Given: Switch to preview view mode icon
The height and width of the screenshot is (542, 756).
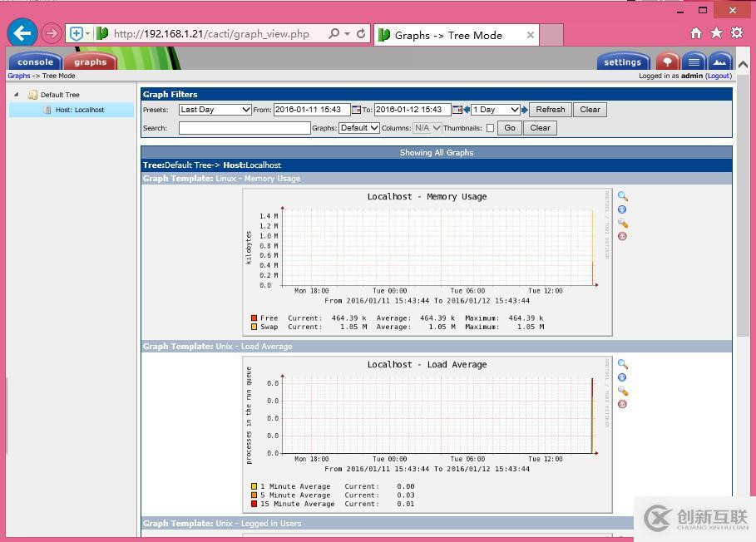Looking at the screenshot, I should [720, 62].
